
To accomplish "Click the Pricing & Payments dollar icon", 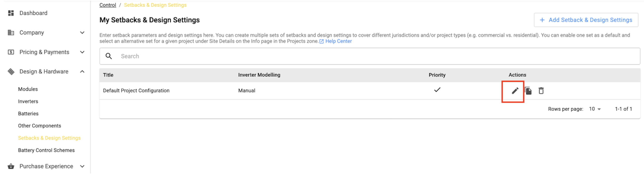I will click(x=11, y=52).
